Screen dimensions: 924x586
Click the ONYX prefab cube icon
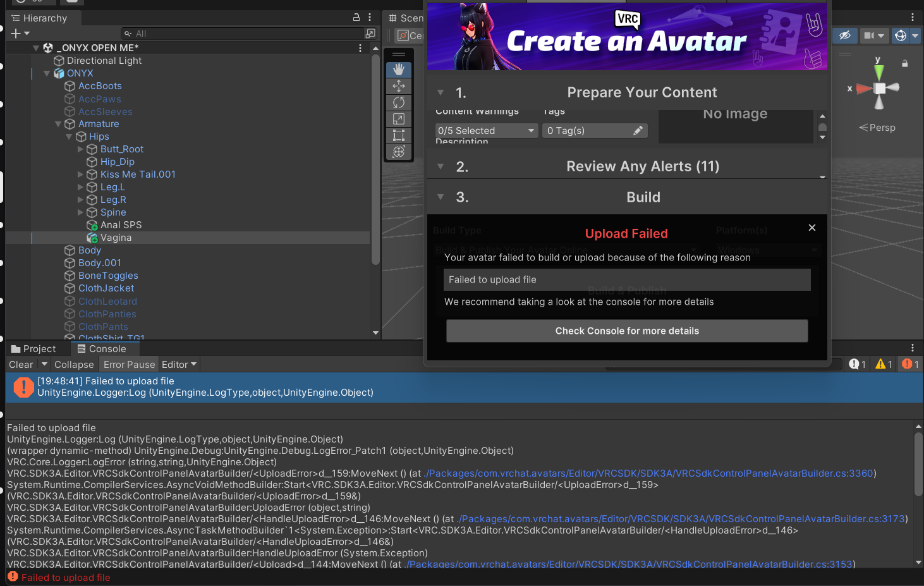coord(59,73)
